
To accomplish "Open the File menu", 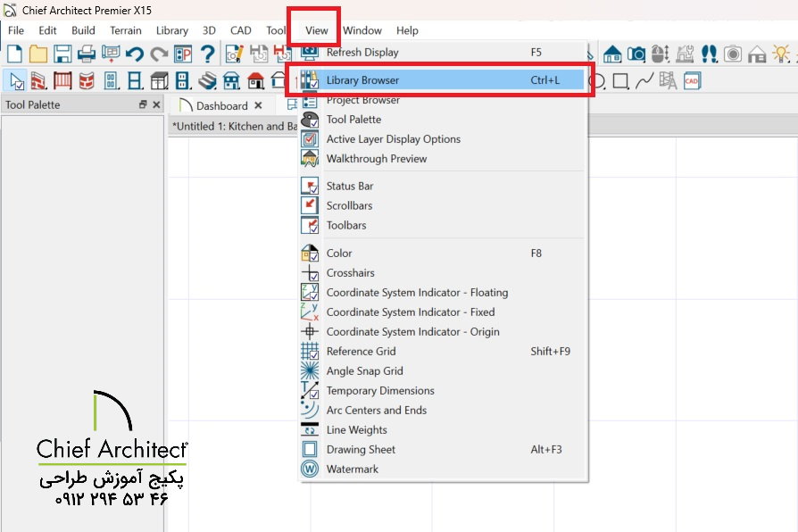I will point(16,30).
